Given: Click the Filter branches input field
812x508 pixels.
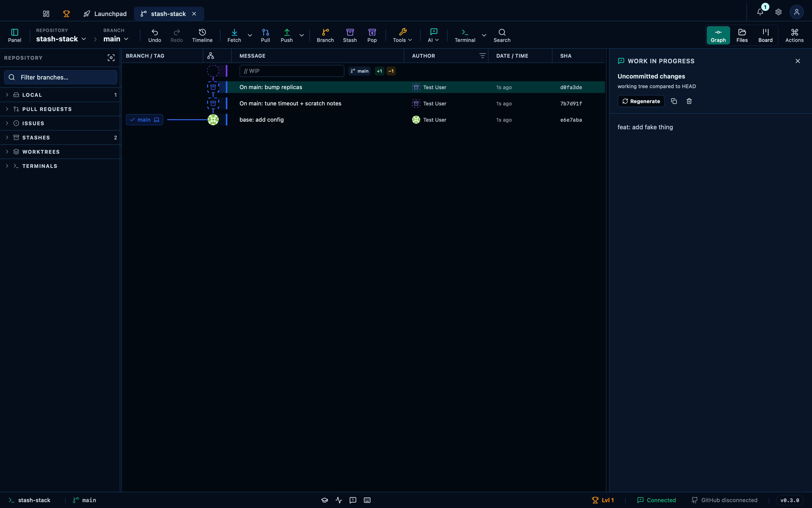Looking at the screenshot, I should [60, 77].
